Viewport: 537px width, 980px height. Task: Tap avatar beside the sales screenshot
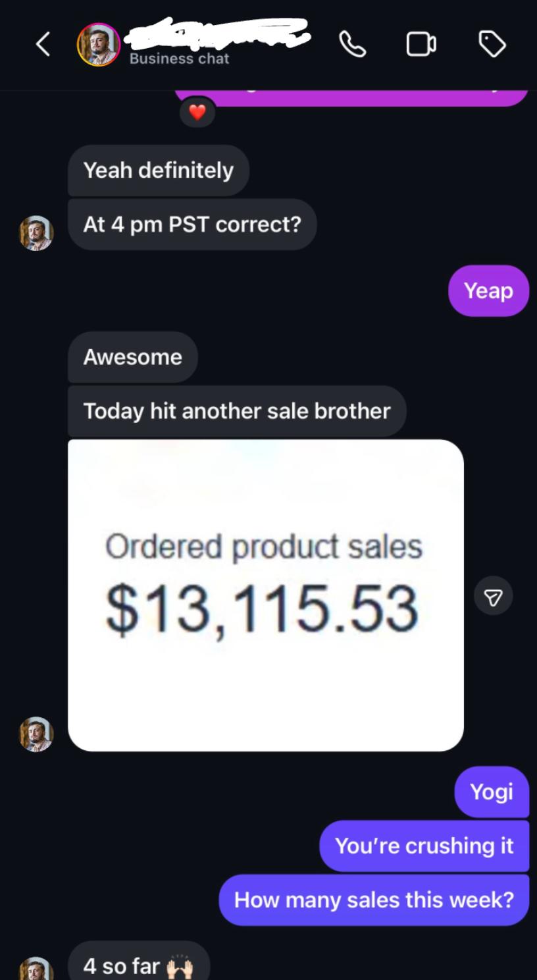[36, 734]
